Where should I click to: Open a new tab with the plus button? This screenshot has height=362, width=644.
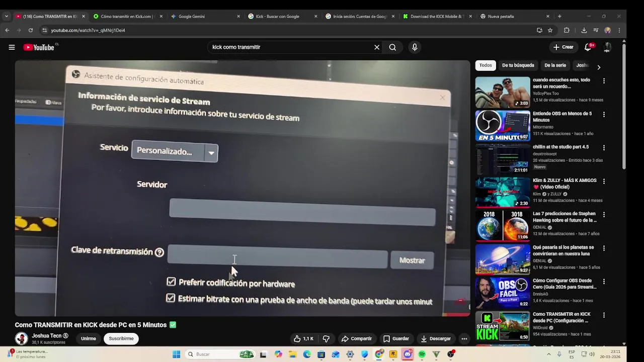pos(559,16)
